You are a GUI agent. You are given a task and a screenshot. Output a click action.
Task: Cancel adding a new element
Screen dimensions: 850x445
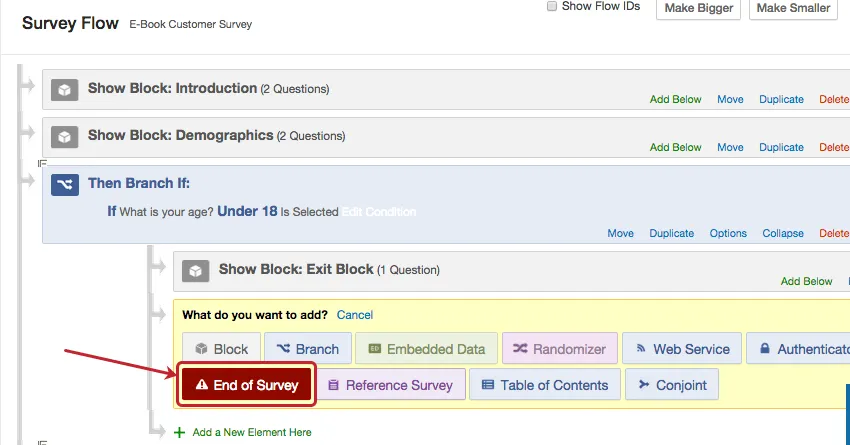click(355, 315)
